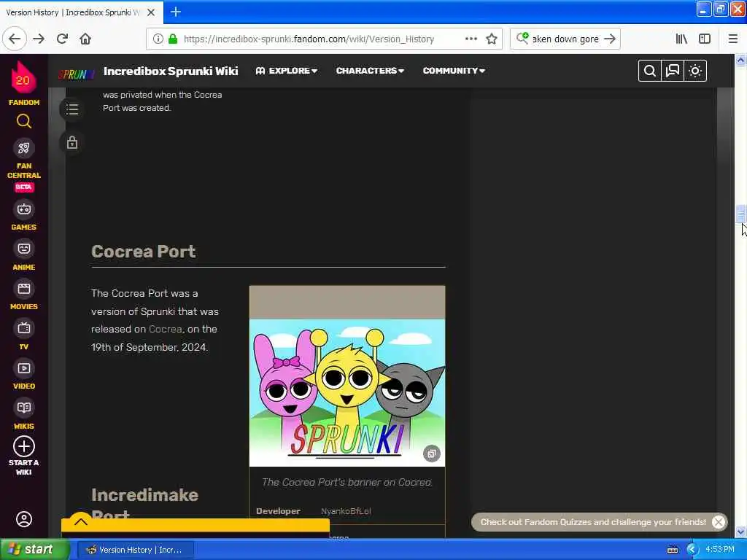Expand hidden system tray icons
The width and height of the screenshot is (747, 560).
pyautogui.click(x=692, y=550)
